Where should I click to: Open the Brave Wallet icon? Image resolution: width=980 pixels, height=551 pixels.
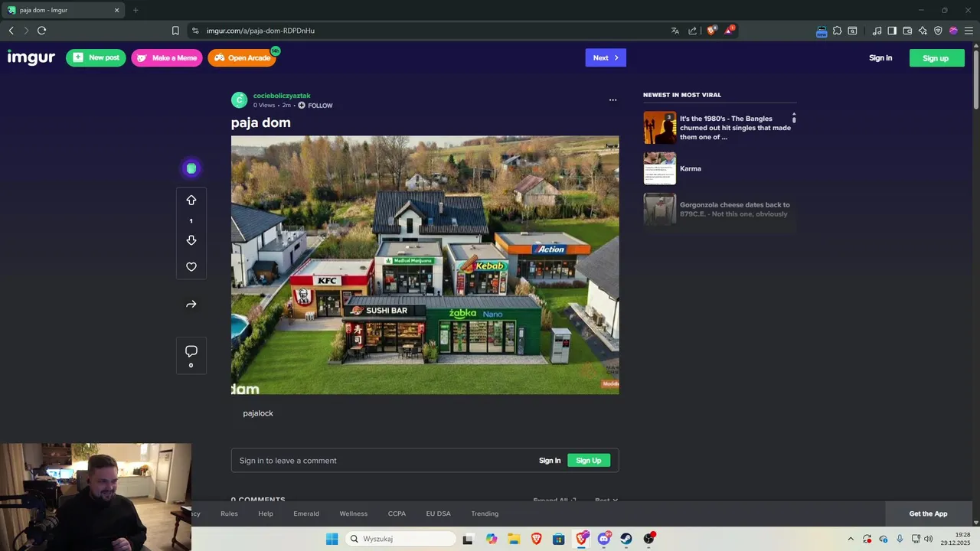[907, 31]
